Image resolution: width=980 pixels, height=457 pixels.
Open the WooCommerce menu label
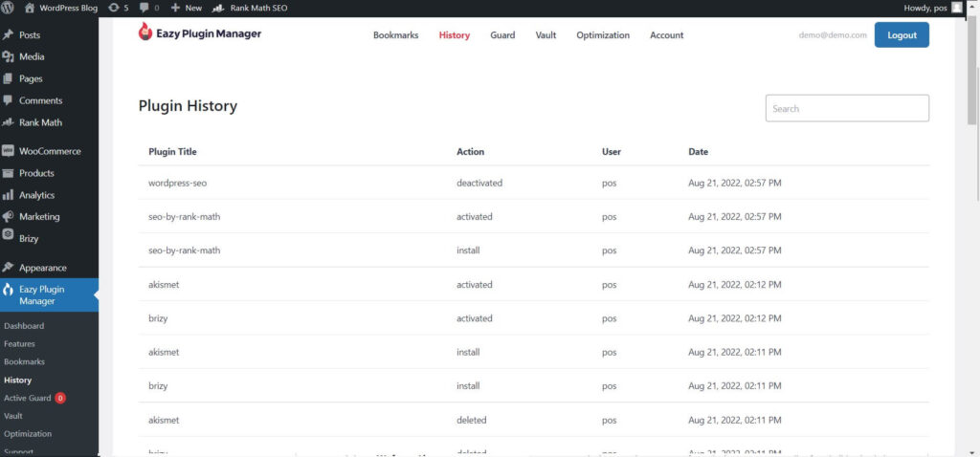pyautogui.click(x=50, y=151)
